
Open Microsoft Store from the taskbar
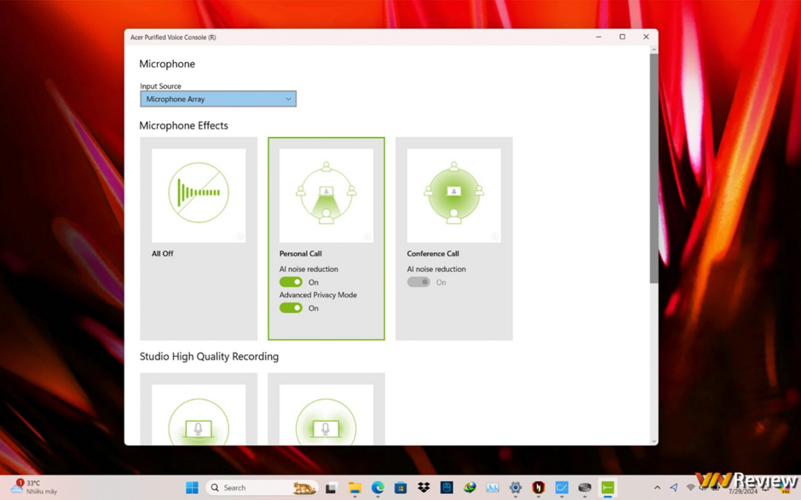[x=400, y=488]
